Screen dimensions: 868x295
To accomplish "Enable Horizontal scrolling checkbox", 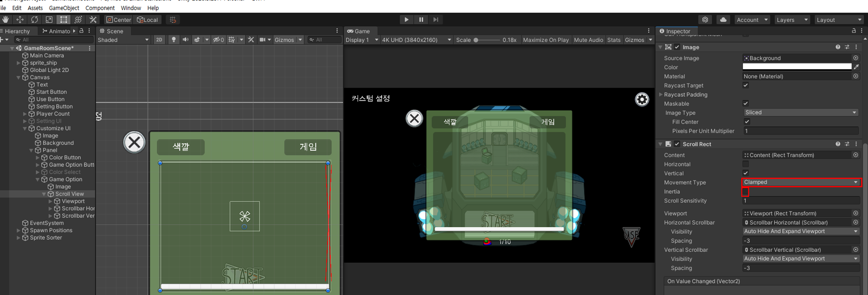I will click(746, 164).
